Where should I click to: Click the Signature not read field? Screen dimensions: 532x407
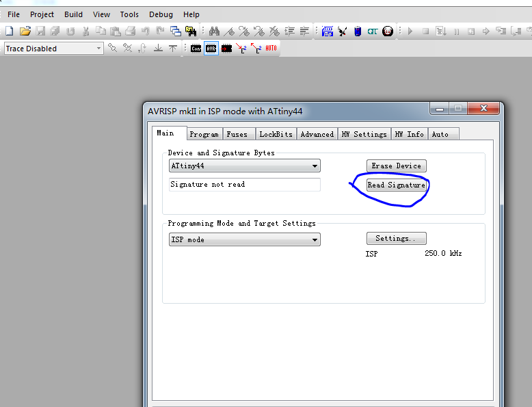244,184
